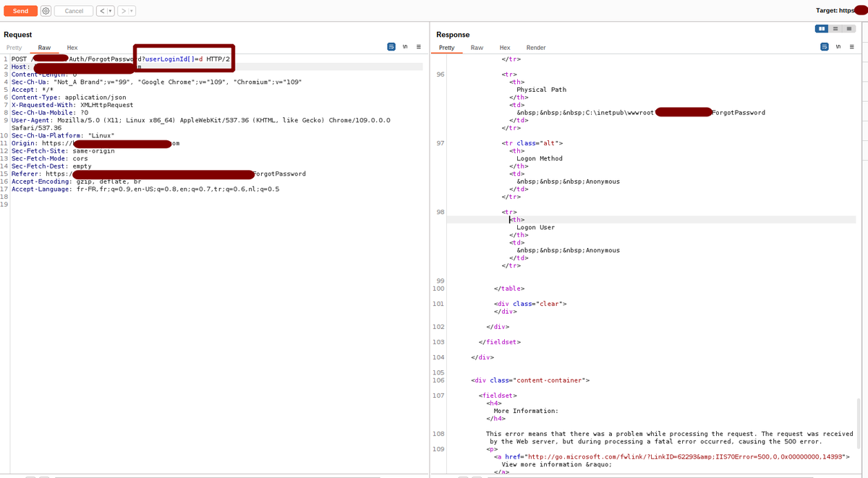Click the Sec-Ch-Ua "Not_A Brand" header line

[x=157, y=82]
